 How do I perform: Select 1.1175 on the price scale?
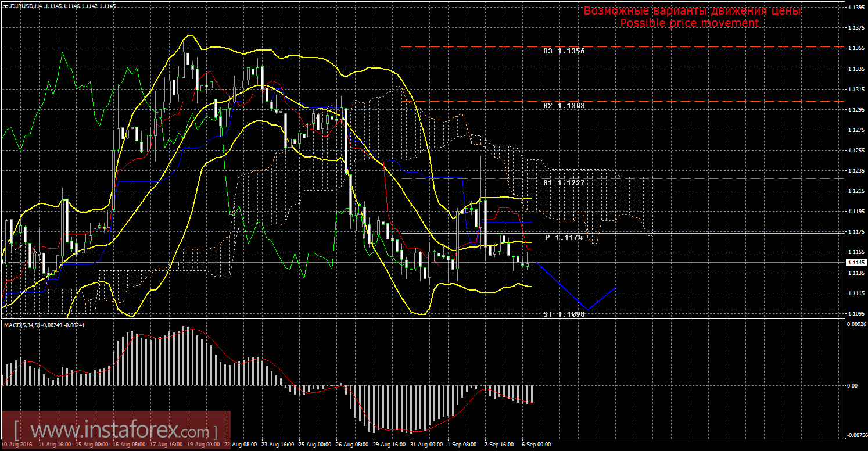point(856,231)
